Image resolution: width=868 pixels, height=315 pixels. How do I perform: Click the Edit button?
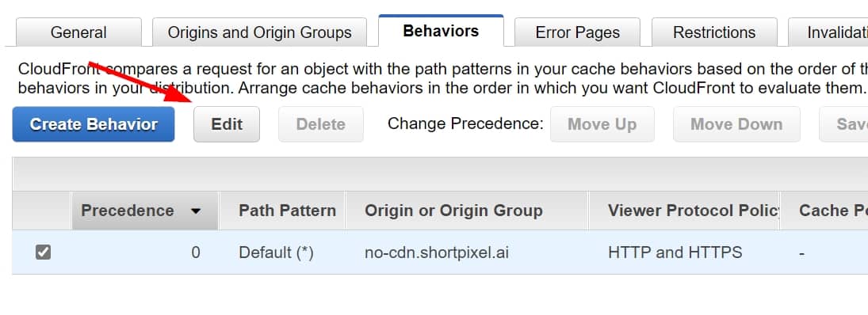click(x=227, y=124)
